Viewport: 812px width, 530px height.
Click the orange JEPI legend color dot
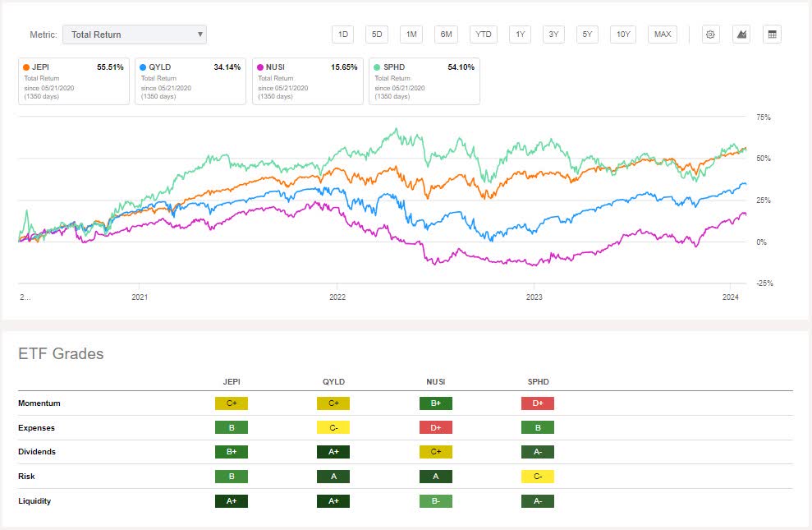(28, 67)
